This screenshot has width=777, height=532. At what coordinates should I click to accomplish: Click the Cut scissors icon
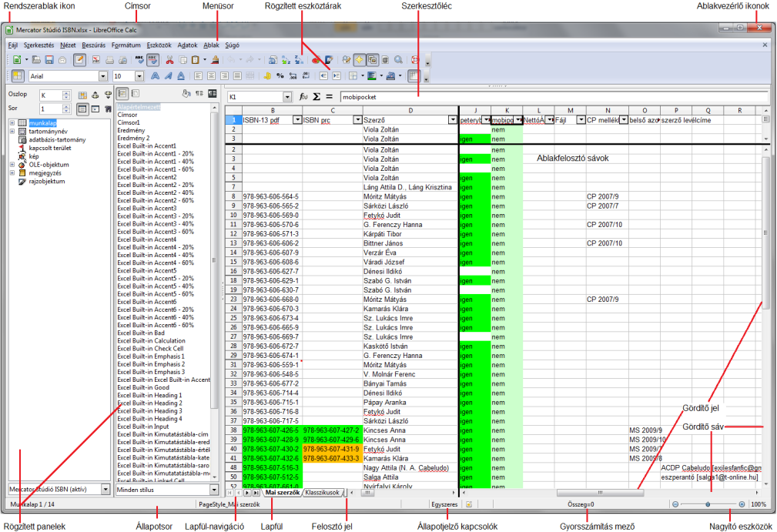[x=169, y=60]
